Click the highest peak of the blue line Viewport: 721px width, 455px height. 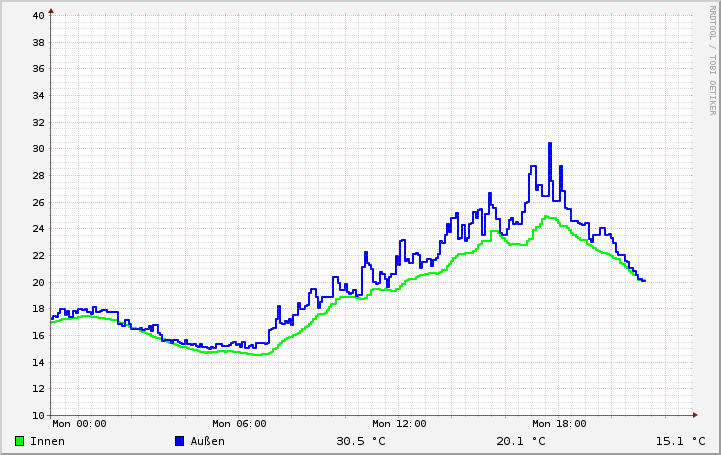pyautogui.click(x=550, y=143)
